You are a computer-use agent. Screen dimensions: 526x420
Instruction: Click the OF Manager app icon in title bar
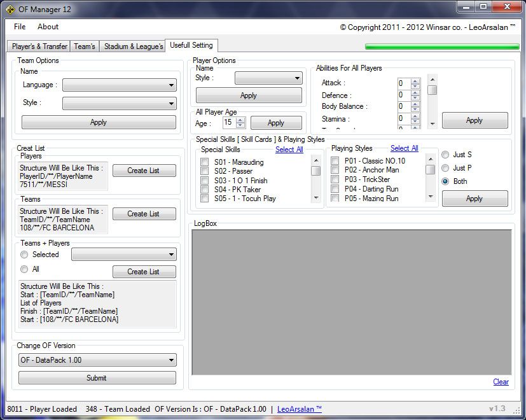click(10, 8)
